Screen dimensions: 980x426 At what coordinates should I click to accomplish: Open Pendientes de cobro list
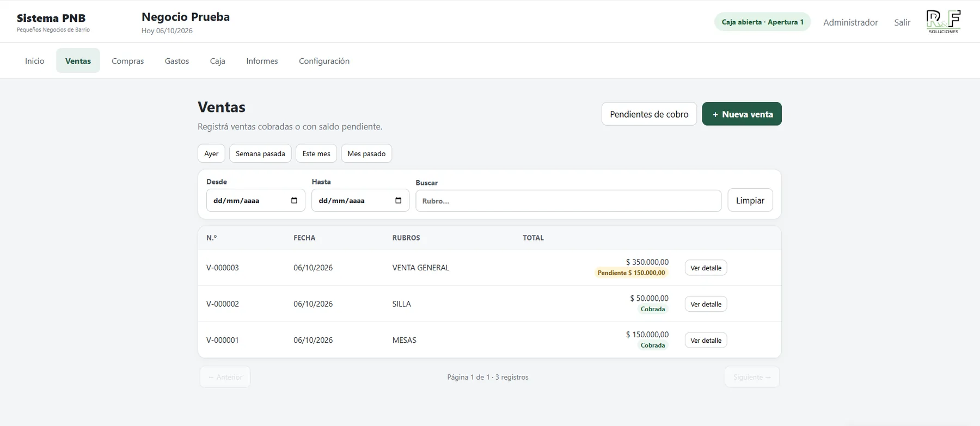point(649,114)
